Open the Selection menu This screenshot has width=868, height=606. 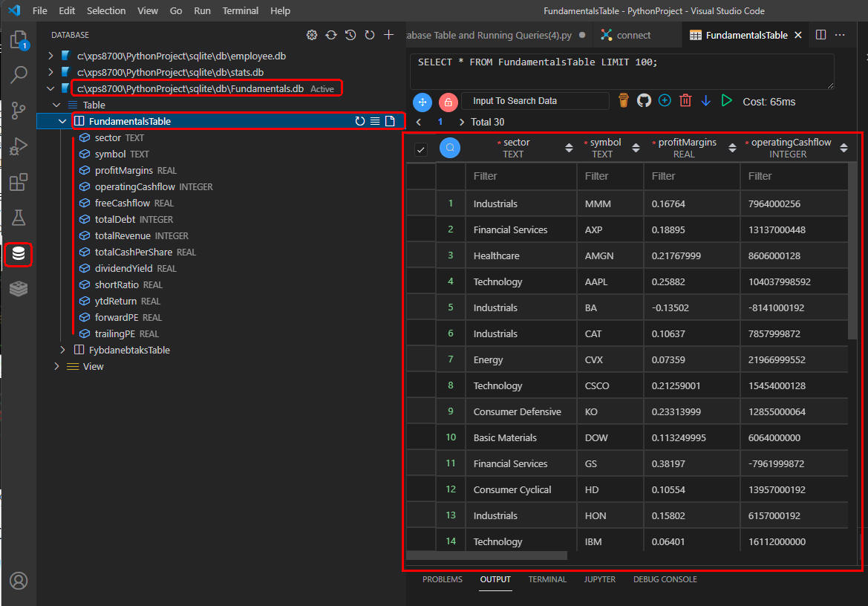tap(106, 10)
